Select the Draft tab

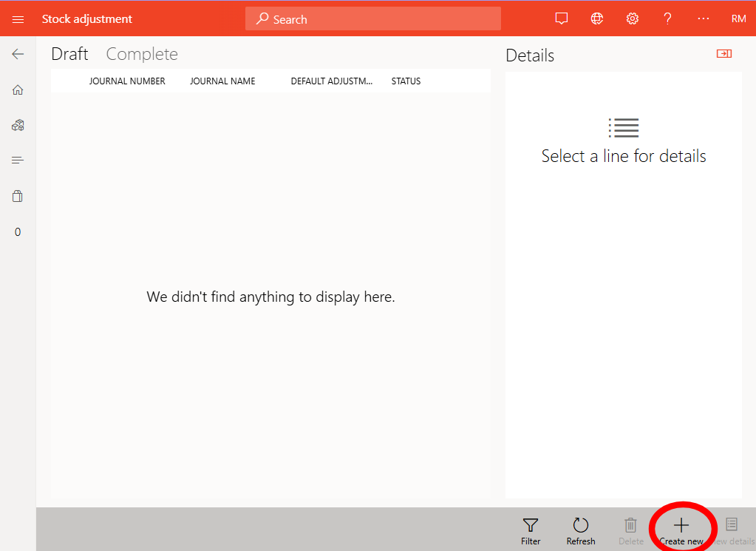pos(69,54)
